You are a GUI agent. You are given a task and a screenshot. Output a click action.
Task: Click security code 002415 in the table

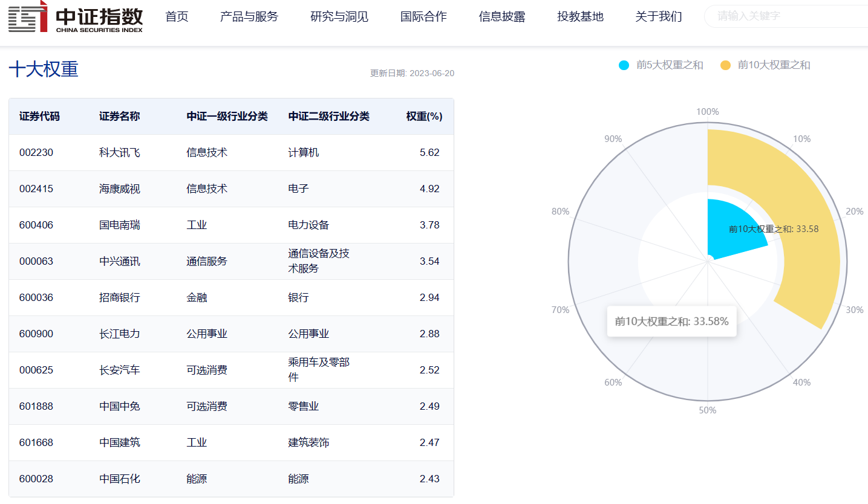[x=36, y=189]
